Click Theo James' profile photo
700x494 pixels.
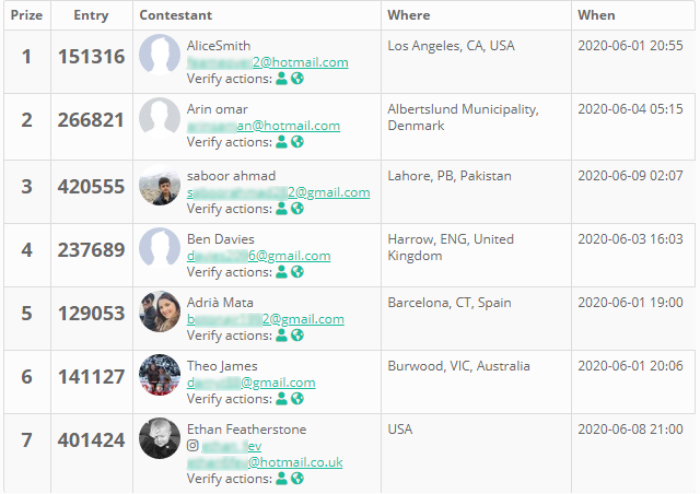160,375
